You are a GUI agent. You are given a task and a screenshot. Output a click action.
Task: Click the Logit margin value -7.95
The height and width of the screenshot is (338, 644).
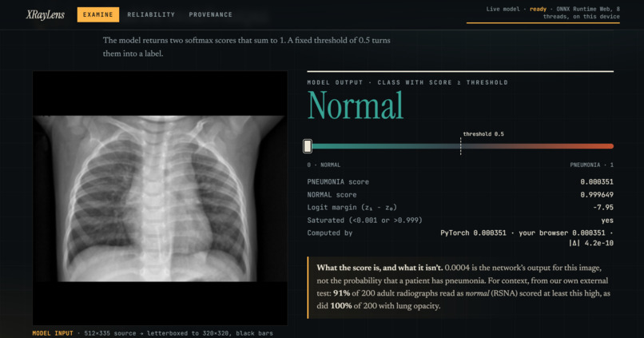603,208
